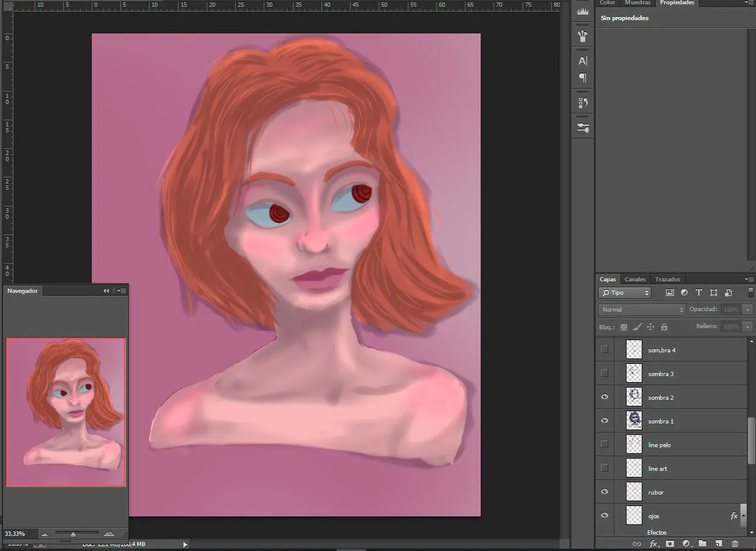This screenshot has width=756, height=551.
Task: Add a layer mask icon
Action: coord(670,544)
